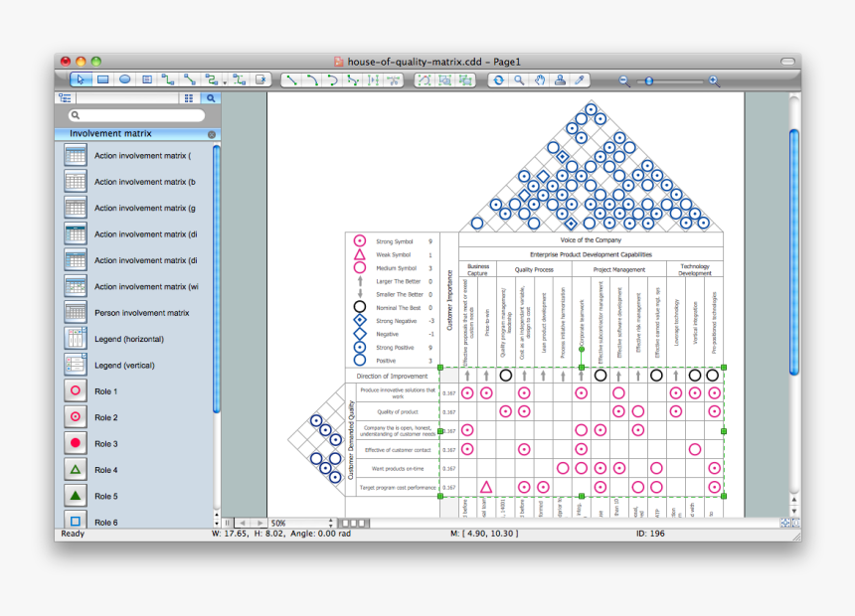Image resolution: width=855 pixels, height=616 pixels.
Task: Activate the Hand pan tool
Action: click(539, 78)
